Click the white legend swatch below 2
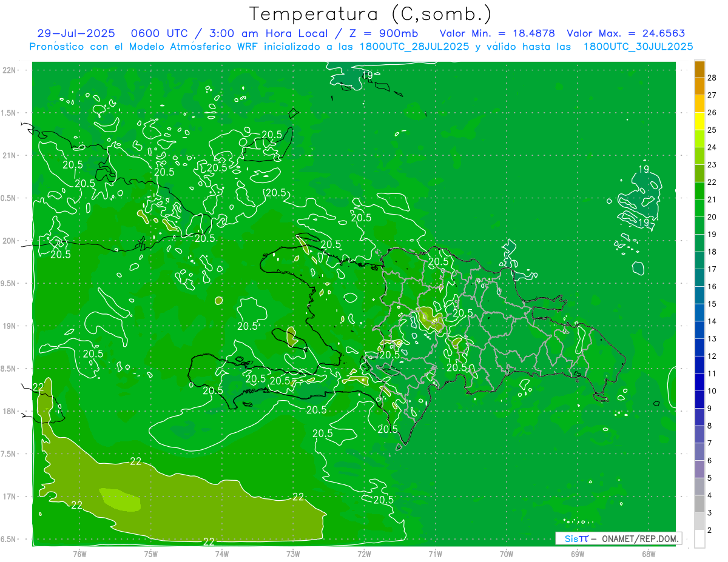The width and height of the screenshot is (728, 562). (x=699, y=539)
